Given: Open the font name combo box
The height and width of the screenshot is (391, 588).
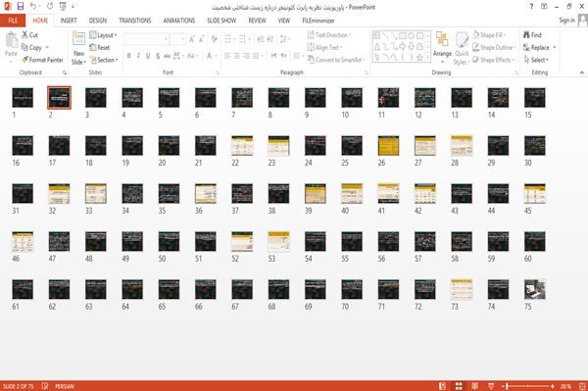Looking at the screenshot, I should (147, 39).
